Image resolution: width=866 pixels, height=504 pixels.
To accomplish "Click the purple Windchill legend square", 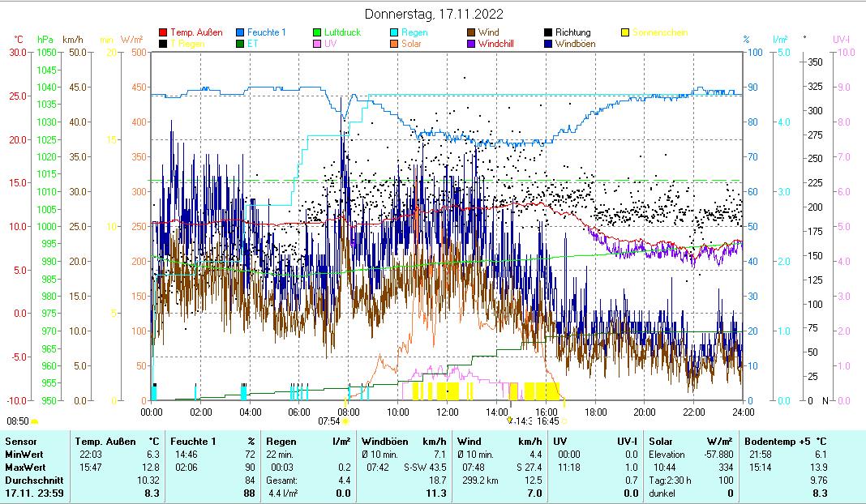I will tap(472, 44).
